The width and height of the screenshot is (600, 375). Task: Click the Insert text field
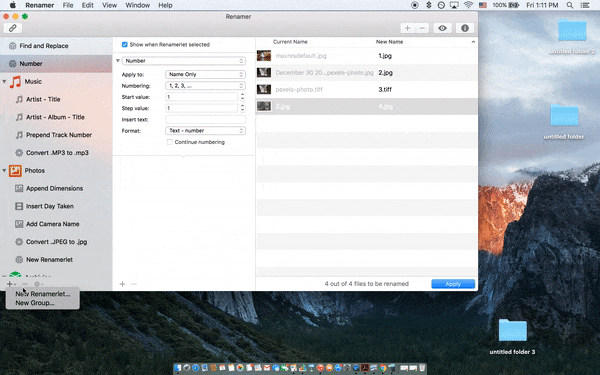tap(205, 119)
